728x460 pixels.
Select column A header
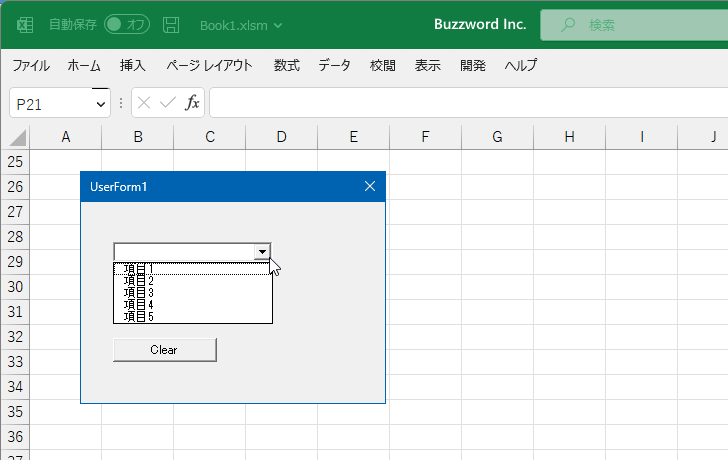(x=65, y=137)
